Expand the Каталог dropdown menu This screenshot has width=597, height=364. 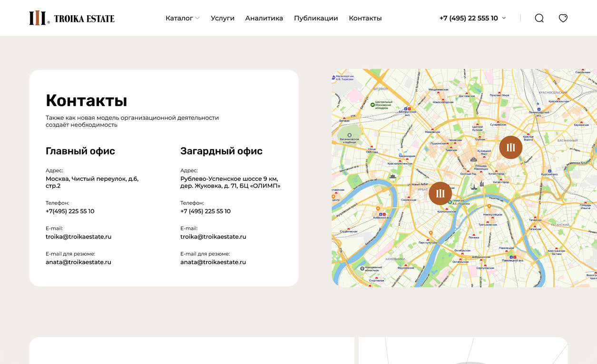point(182,18)
